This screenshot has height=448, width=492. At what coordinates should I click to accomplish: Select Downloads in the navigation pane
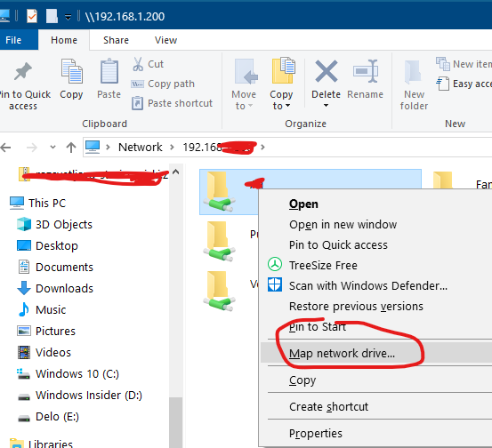pyautogui.click(x=64, y=288)
